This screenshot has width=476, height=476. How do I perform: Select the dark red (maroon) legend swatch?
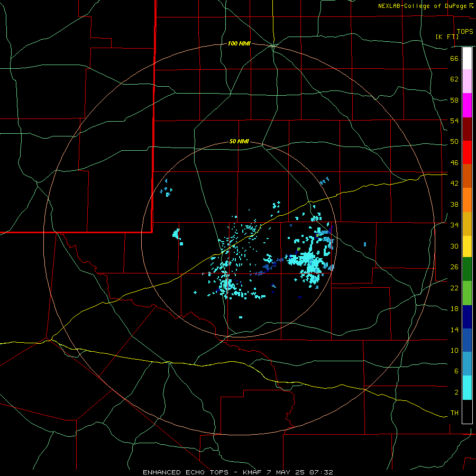coord(467,129)
